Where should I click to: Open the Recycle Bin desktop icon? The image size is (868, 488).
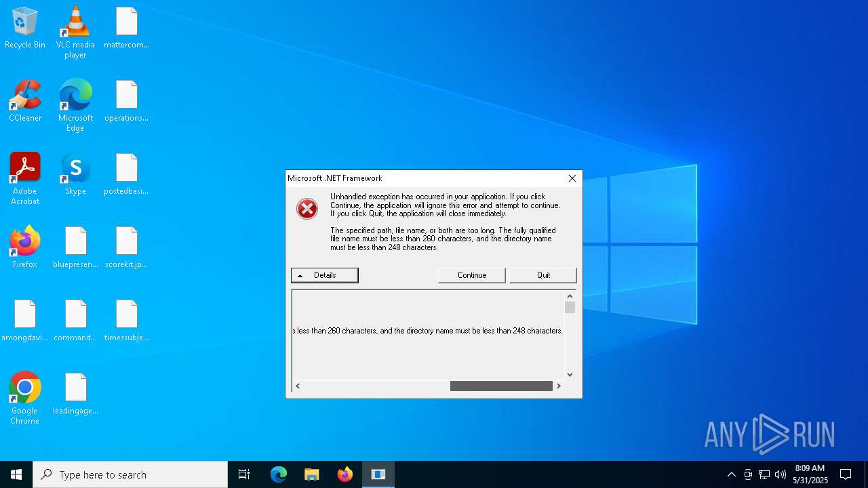(x=25, y=28)
